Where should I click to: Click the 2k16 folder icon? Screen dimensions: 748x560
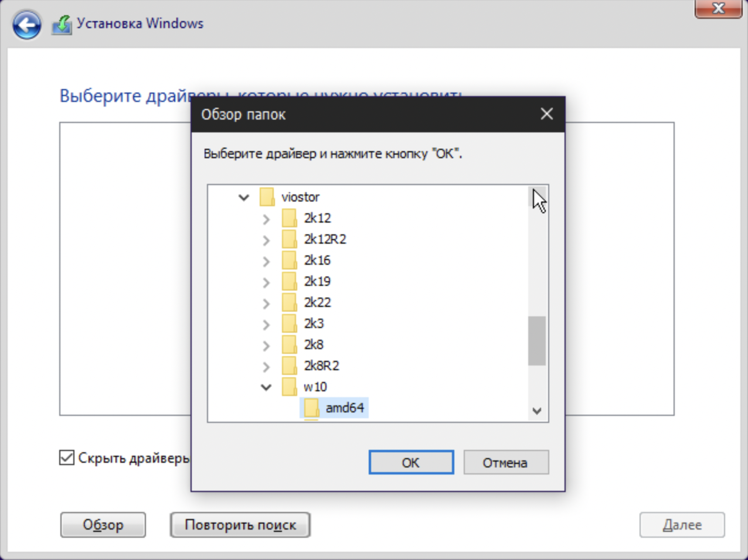(x=289, y=260)
